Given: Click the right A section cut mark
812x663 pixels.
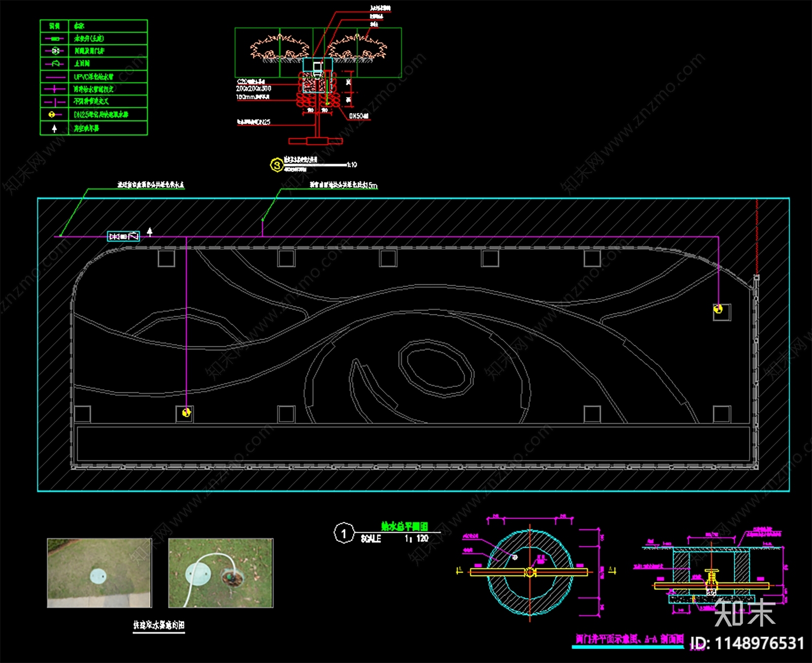Looking at the screenshot, I should pyautogui.click(x=613, y=571).
